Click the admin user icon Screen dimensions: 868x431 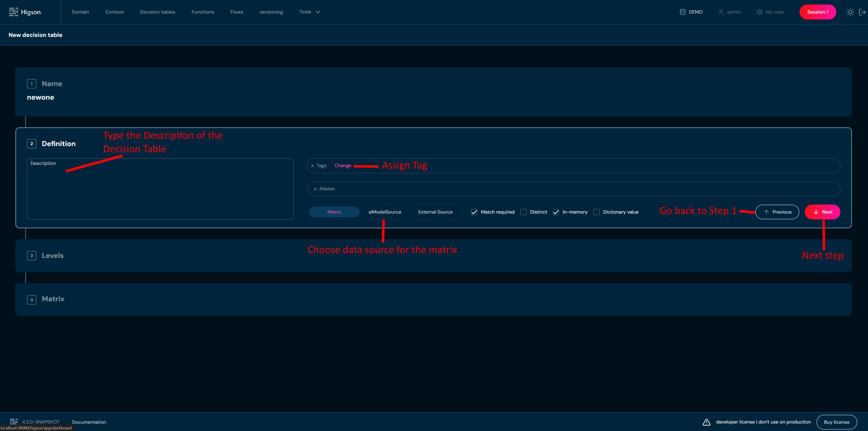click(x=721, y=12)
